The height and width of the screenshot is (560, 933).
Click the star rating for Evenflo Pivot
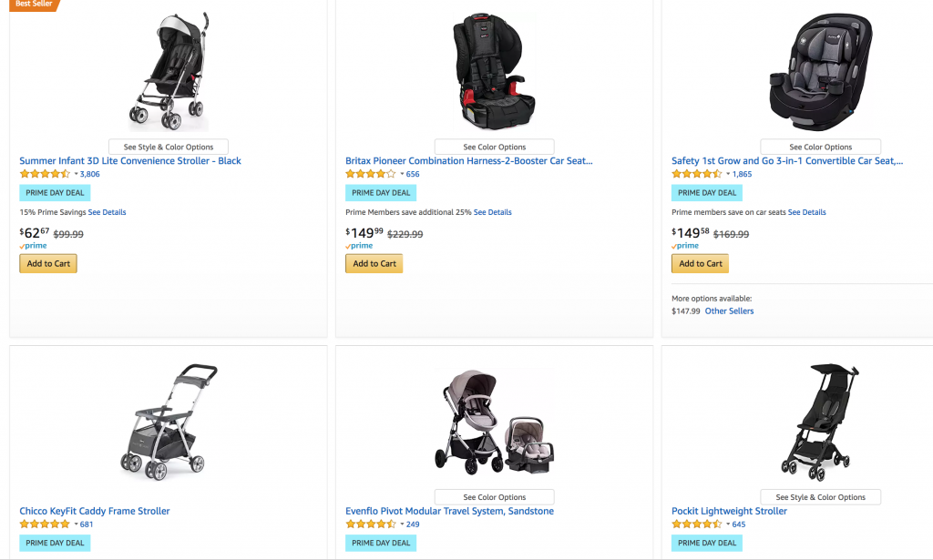pyautogui.click(x=371, y=524)
